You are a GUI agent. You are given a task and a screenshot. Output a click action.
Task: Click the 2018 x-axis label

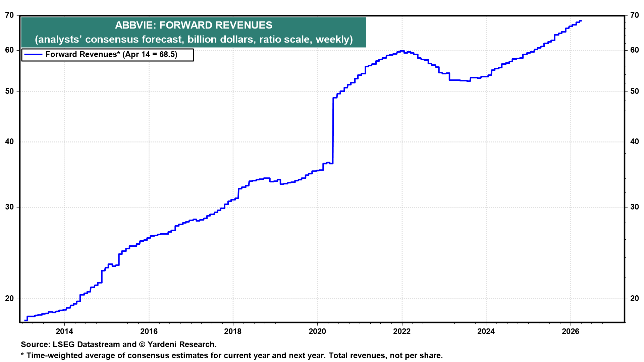point(233,331)
